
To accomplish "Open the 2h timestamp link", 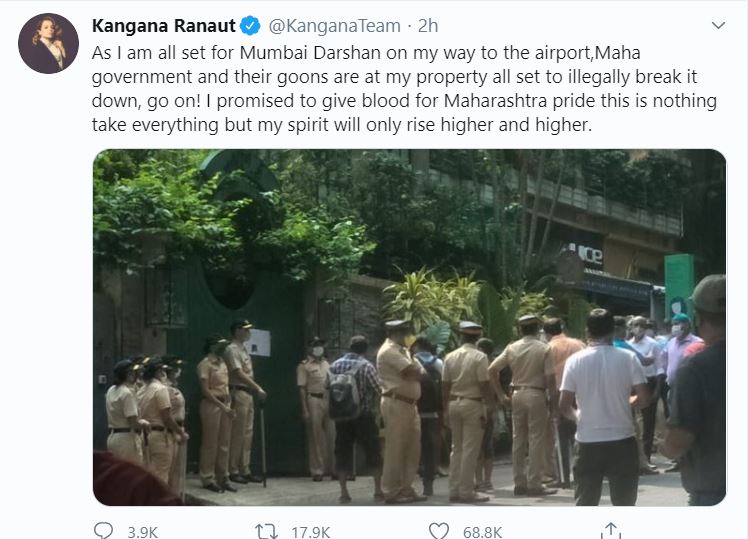I will click(x=428, y=26).
